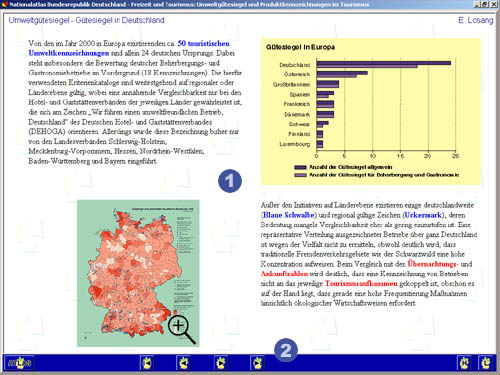Screen dimensions: 500x375
Task: Click the 'Anzahl der Gütesiegel allgemein' legend swatch
Action: click(300, 167)
